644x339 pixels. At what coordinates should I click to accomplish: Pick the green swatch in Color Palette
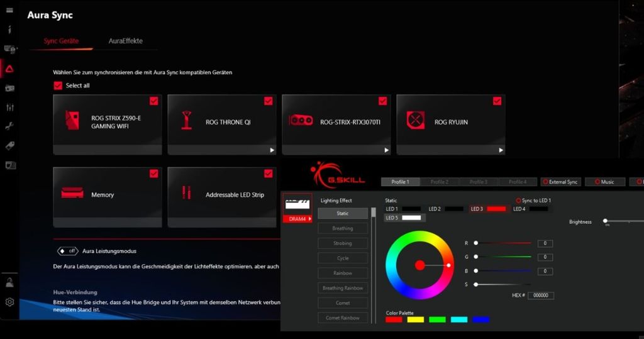438,320
